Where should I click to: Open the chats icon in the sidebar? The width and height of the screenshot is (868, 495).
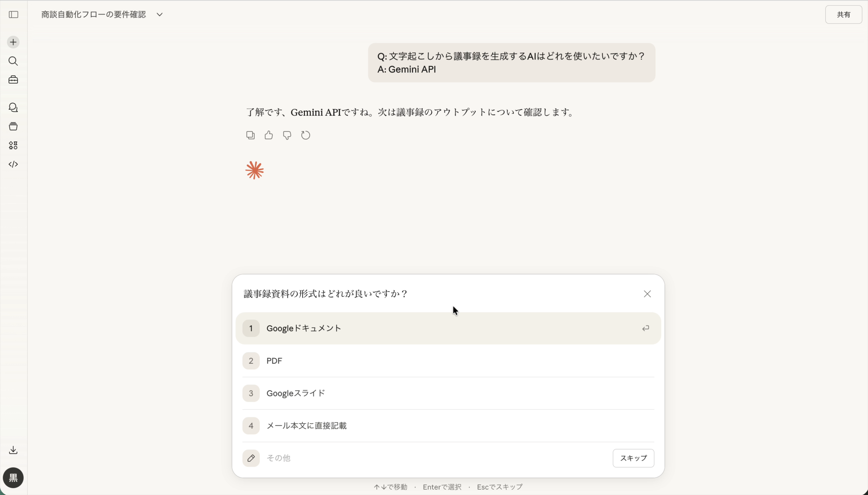point(13,108)
